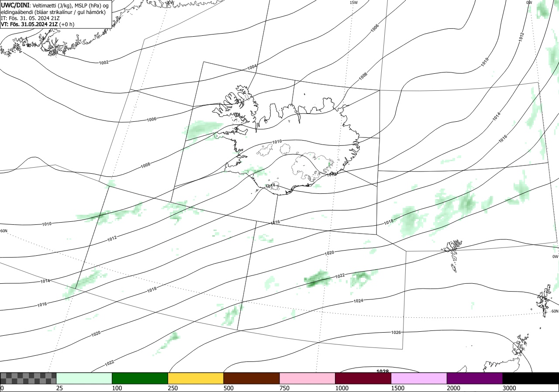Screen dimensions: 559x392
Task: Click the '15W' longitude label
Action: (354, 3)
